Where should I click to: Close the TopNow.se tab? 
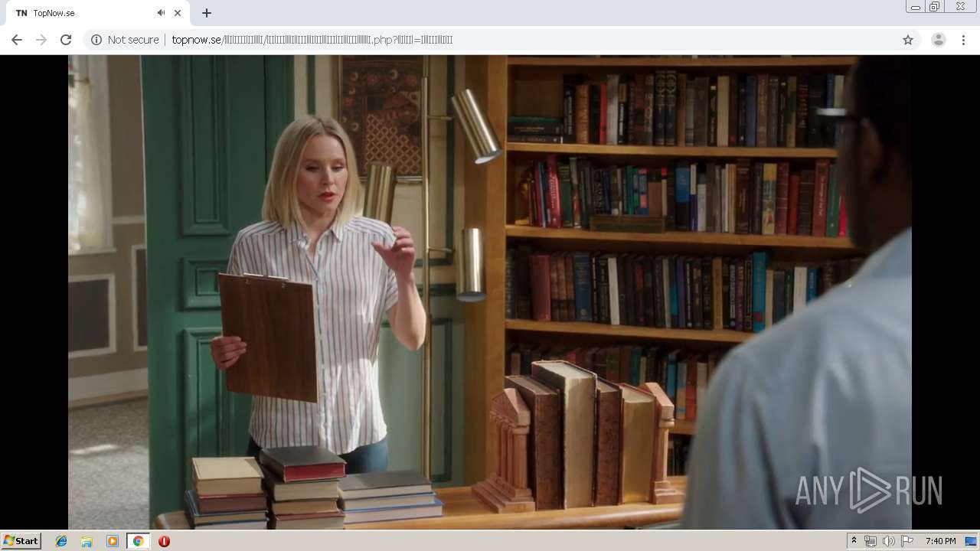click(x=178, y=13)
